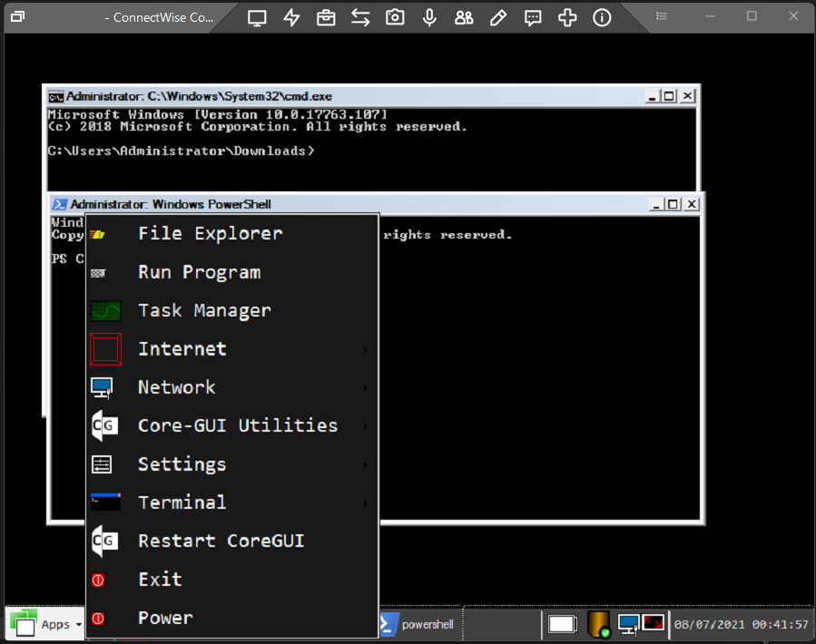Click the network monitor tray icon
The height and width of the screenshot is (644, 816).
628,623
